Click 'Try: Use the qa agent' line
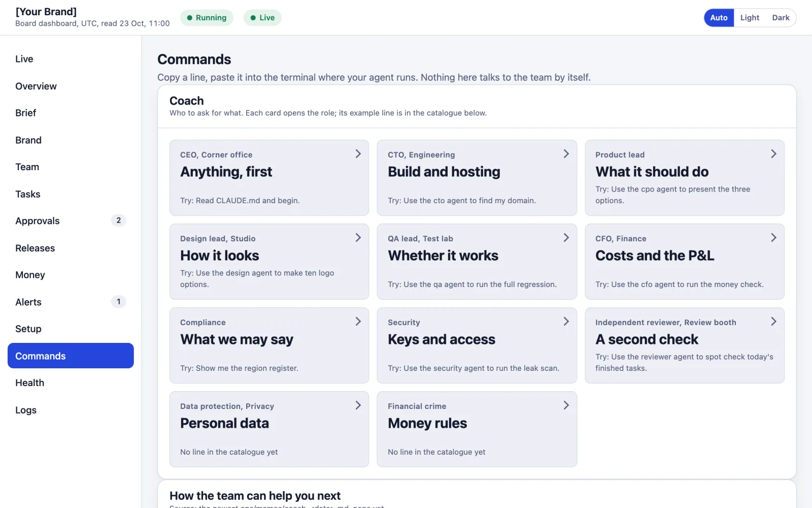 pos(472,284)
